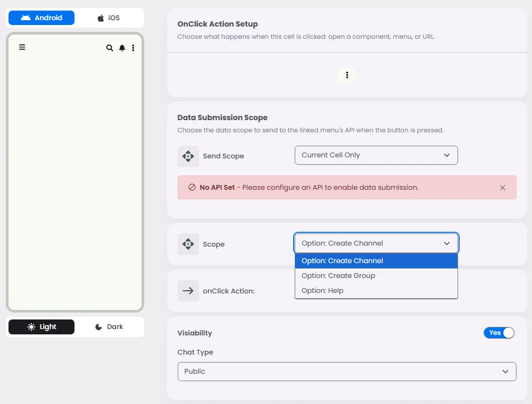Screen dimensions: 532x404
Task: Switch preview to Light theme
Action: tap(41, 327)
